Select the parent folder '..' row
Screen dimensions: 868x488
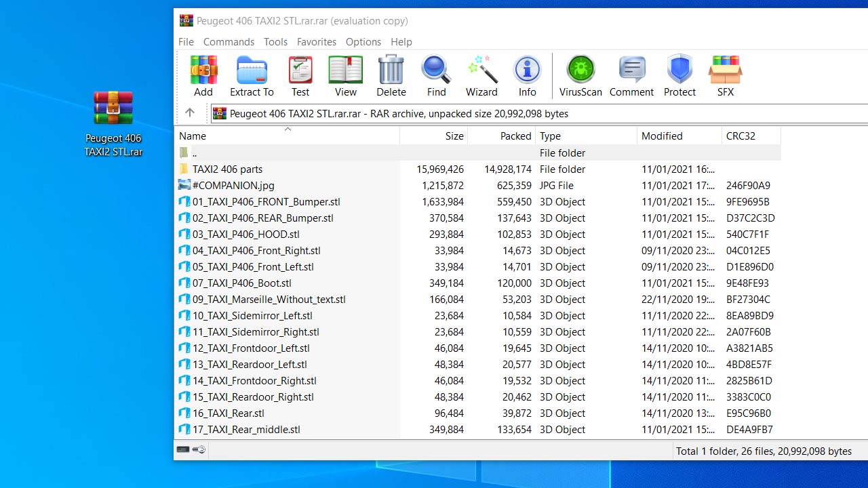point(478,152)
